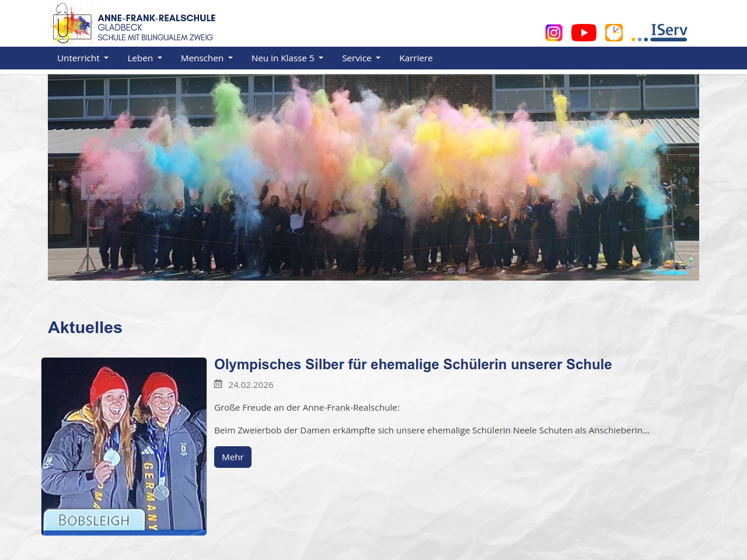The height and width of the screenshot is (560, 747).
Task: Open the Olympisches Silber article headline
Action: [413, 365]
